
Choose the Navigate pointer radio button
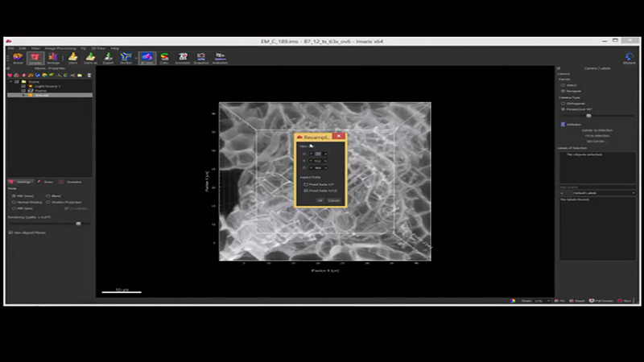563,91
